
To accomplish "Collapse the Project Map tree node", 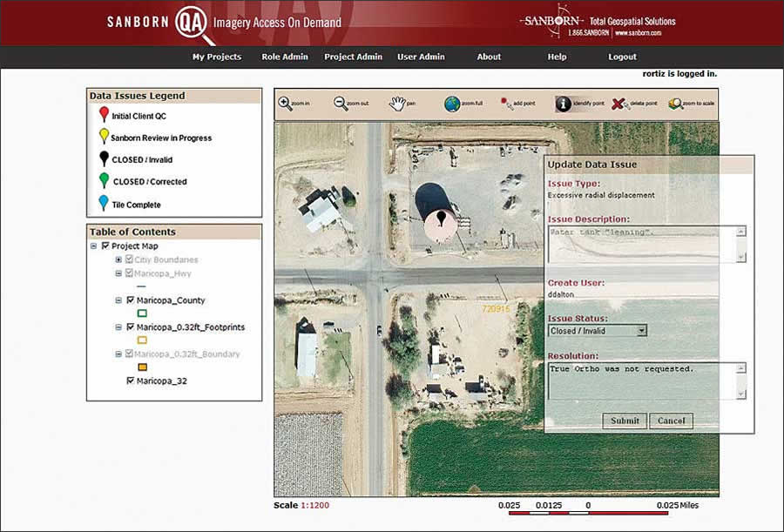I will coord(93,246).
